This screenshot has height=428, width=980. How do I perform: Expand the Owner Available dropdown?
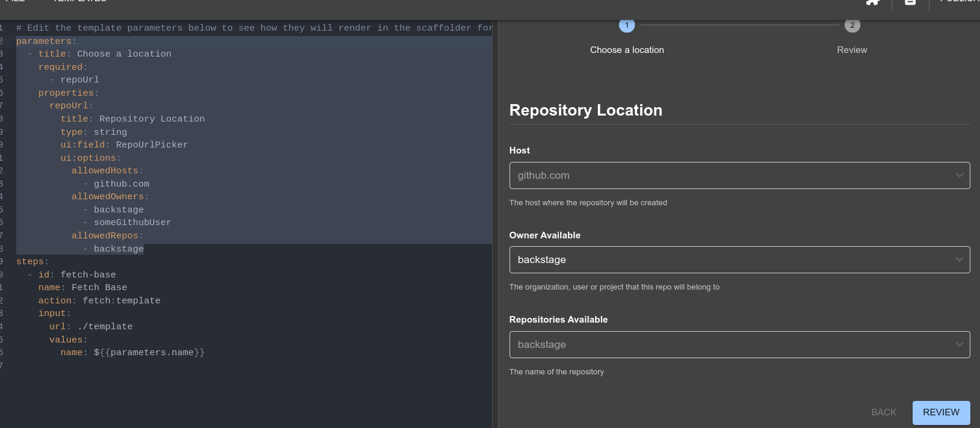coord(739,259)
